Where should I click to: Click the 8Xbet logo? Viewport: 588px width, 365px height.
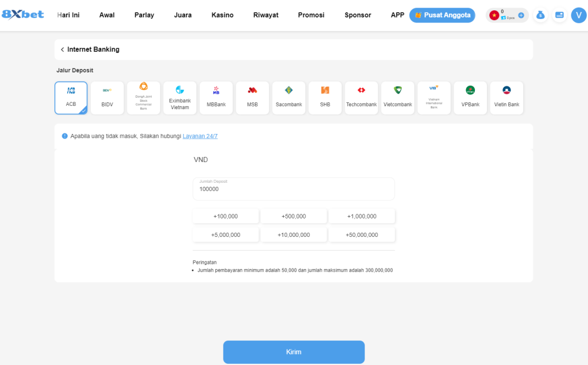pyautogui.click(x=23, y=15)
